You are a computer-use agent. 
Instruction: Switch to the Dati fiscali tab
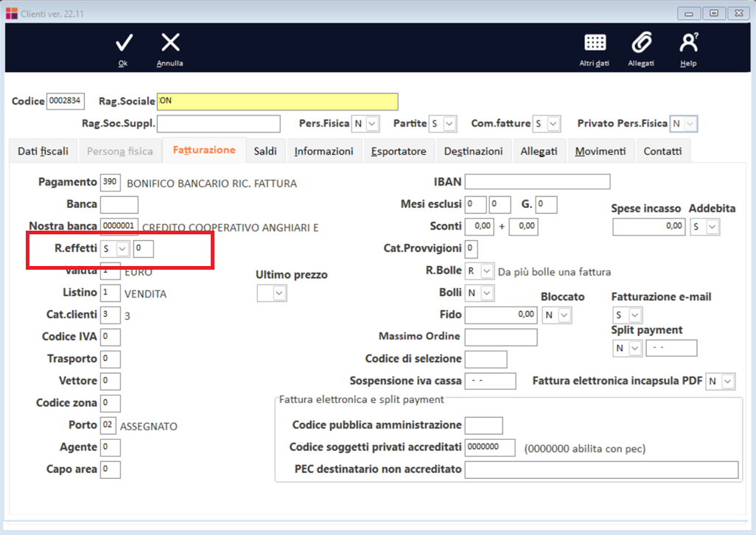pos(43,151)
